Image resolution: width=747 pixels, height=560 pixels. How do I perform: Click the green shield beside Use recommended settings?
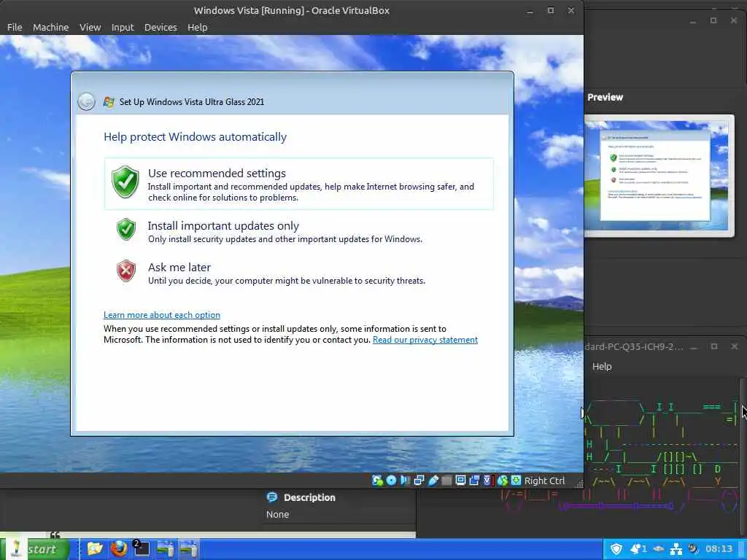pyautogui.click(x=125, y=182)
